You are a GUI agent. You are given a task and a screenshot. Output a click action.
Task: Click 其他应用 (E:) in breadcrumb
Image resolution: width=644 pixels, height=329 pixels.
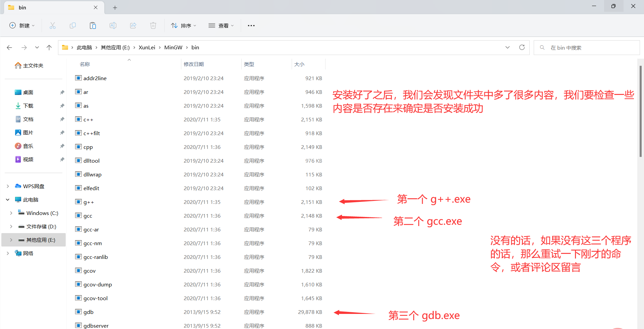(x=115, y=48)
